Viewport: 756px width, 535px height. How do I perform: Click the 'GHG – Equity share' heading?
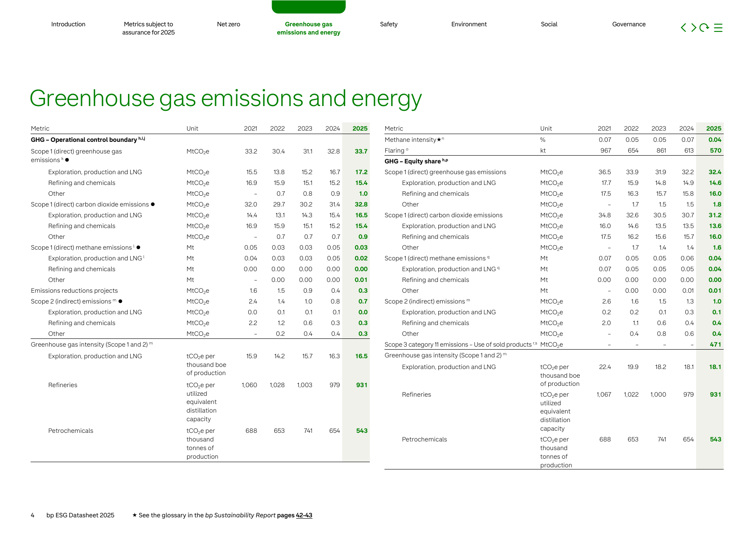coord(416,161)
